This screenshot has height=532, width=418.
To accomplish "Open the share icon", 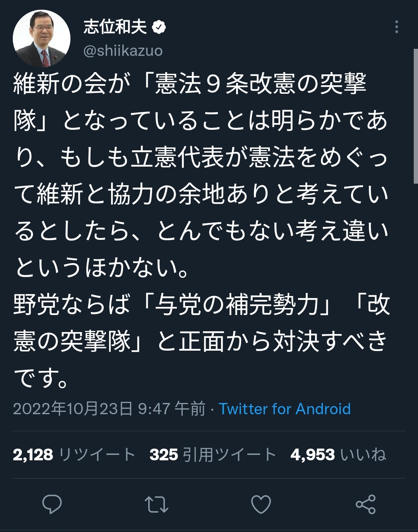I will point(366,504).
